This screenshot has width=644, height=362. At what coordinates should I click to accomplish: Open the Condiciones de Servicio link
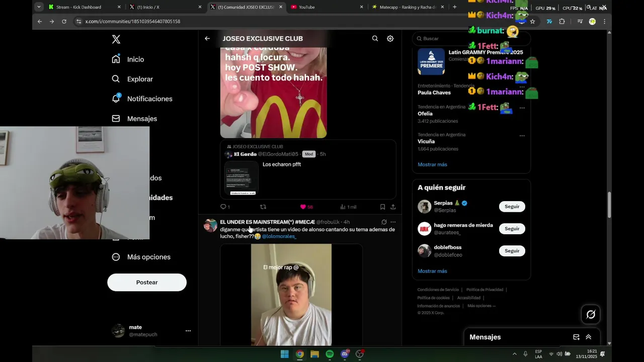click(x=438, y=290)
